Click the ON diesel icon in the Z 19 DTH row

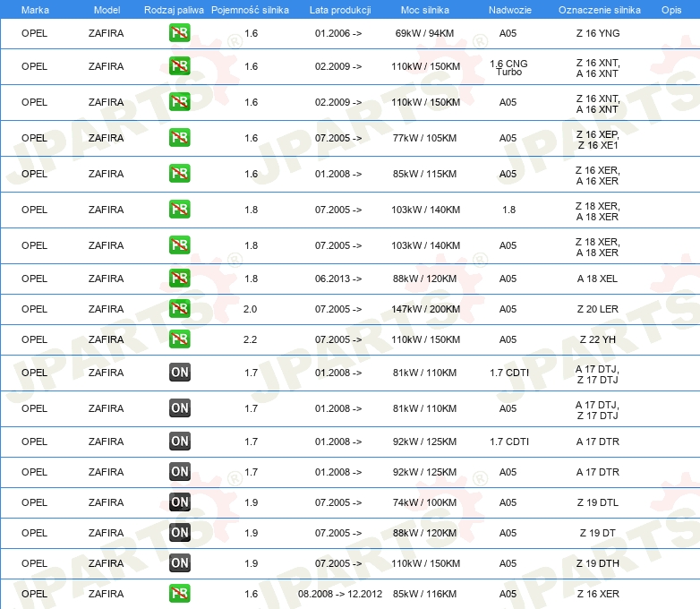coord(179,562)
